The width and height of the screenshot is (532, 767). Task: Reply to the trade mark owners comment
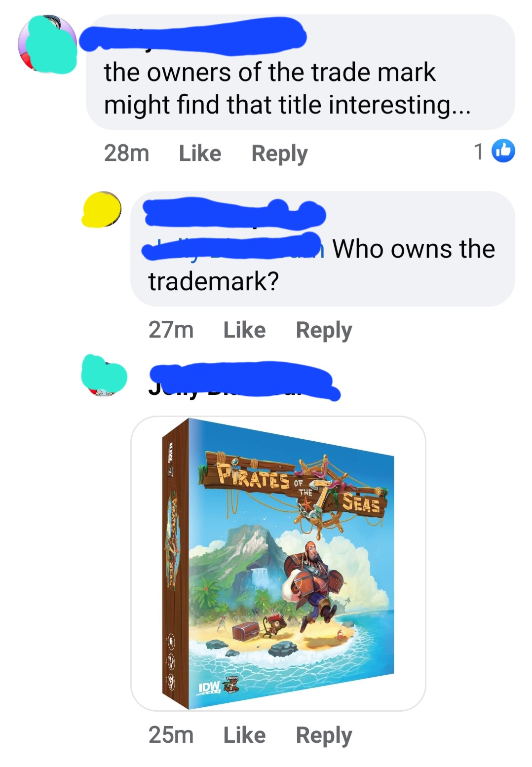click(x=279, y=153)
